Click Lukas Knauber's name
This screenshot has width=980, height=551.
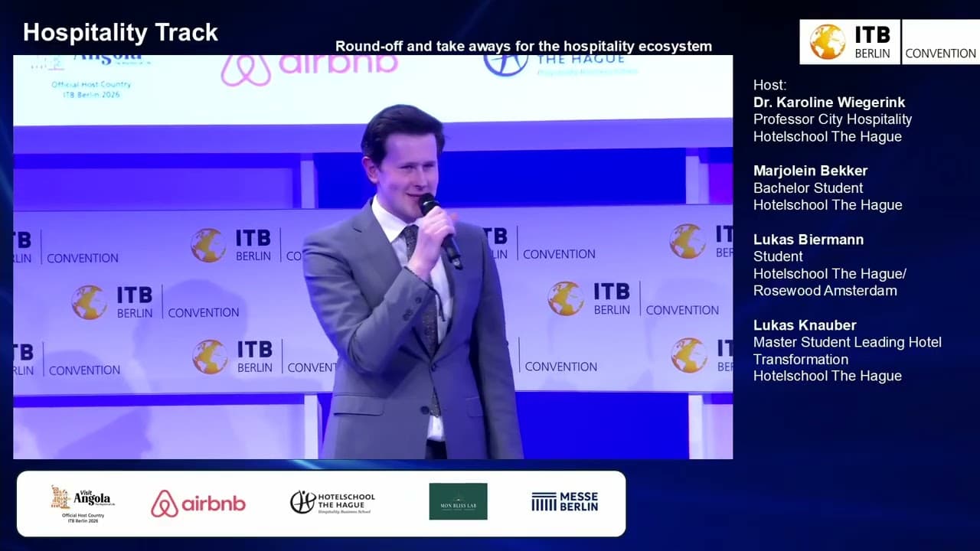(x=805, y=324)
